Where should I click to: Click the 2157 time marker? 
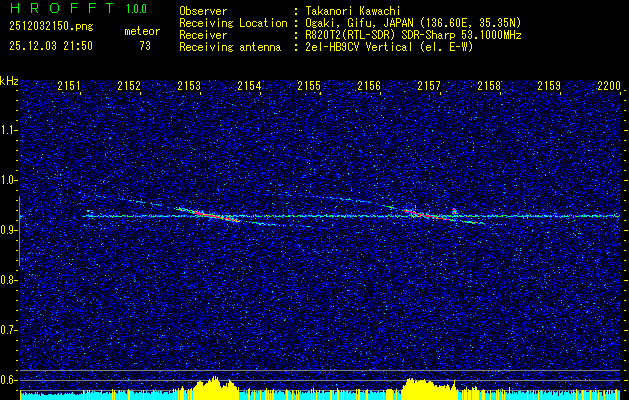[429, 85]
